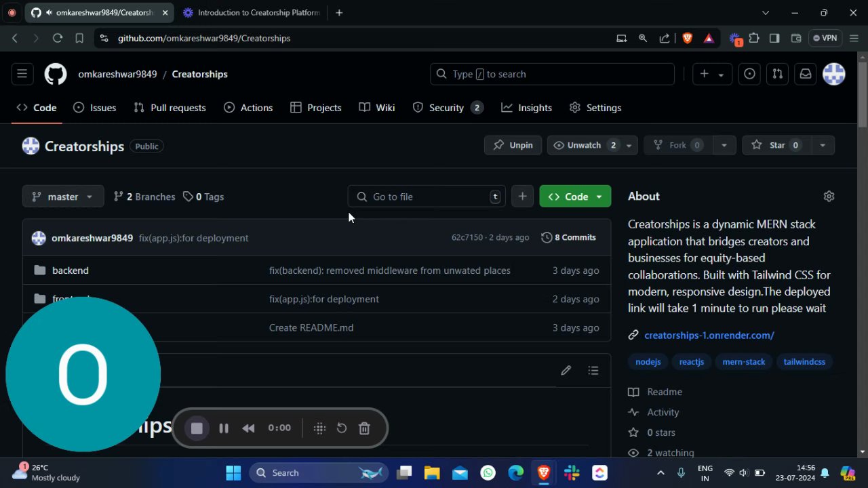
Task: Toggle the Brave VPN button
Action: click(825, 38)
